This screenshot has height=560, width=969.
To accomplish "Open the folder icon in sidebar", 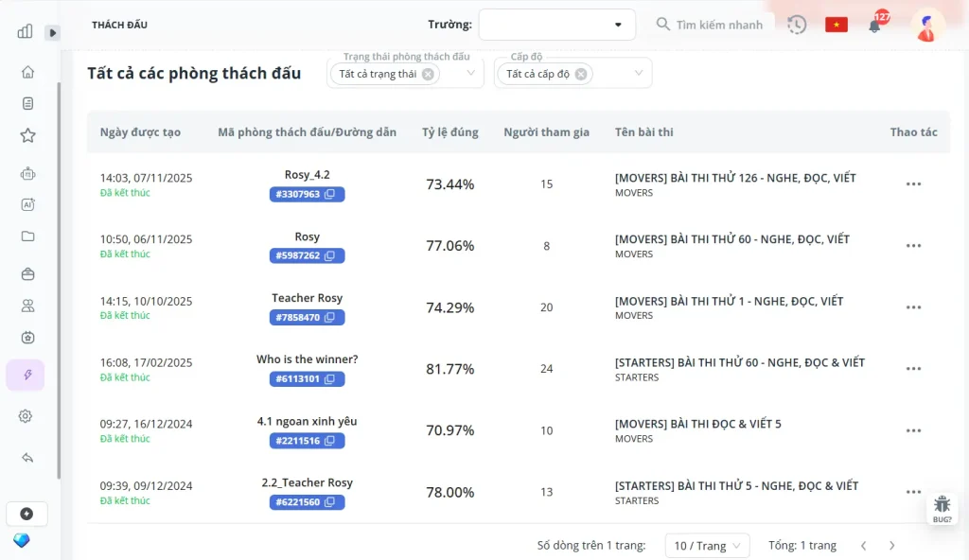I will coord(27,236).
